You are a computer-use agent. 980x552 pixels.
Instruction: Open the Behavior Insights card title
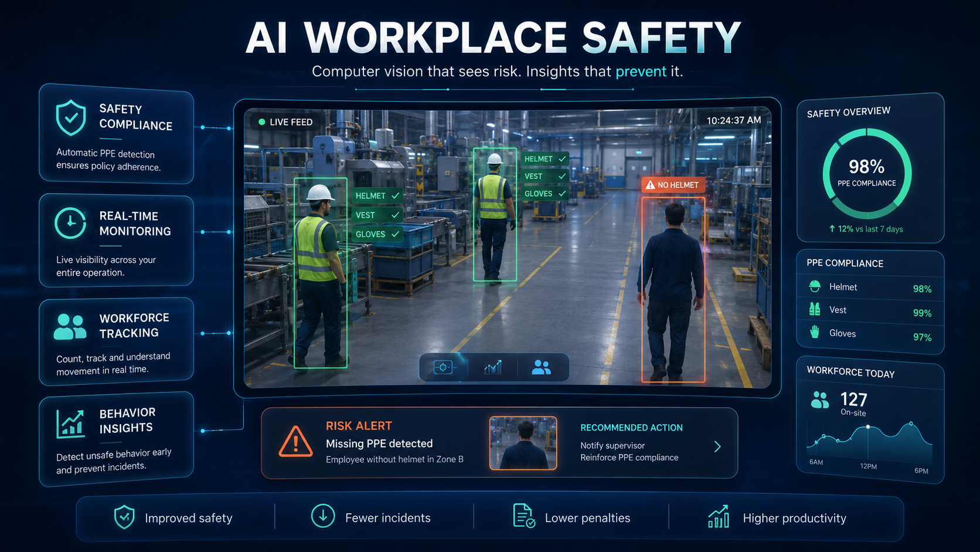tap(127, 421)
